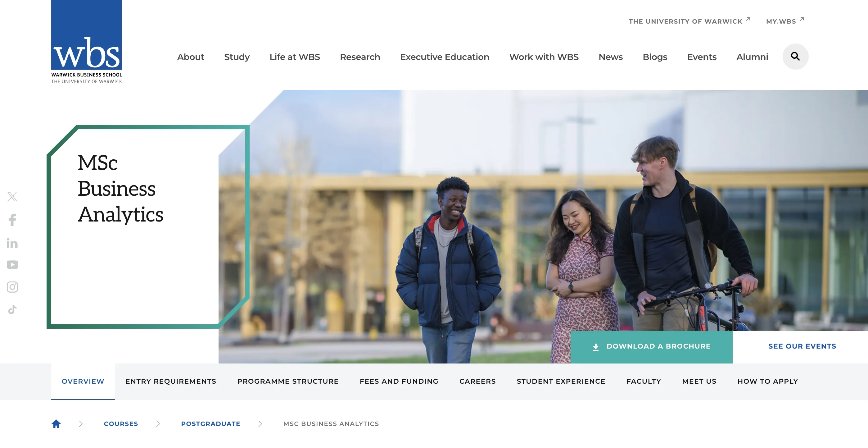Go to home via breadcrumb house icon
The image size is (868, 448).
tap(56, 423)
